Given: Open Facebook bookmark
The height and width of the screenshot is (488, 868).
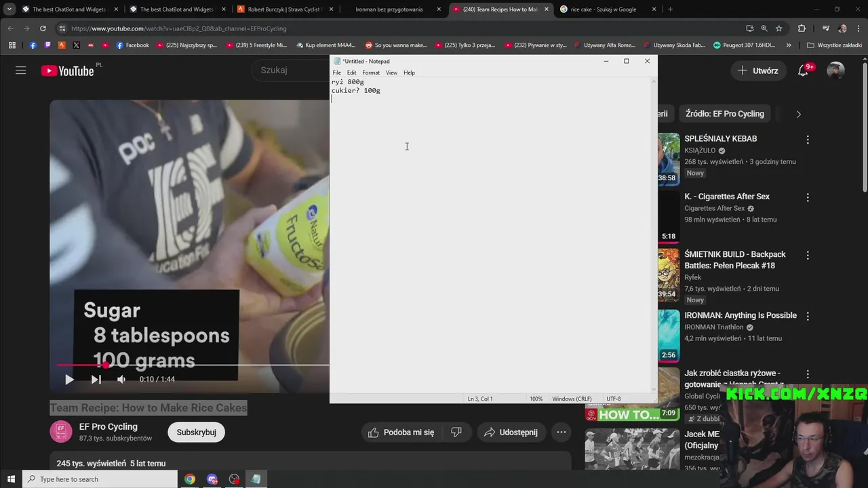Looking at the screenshot, I should [x=133, y=45].
